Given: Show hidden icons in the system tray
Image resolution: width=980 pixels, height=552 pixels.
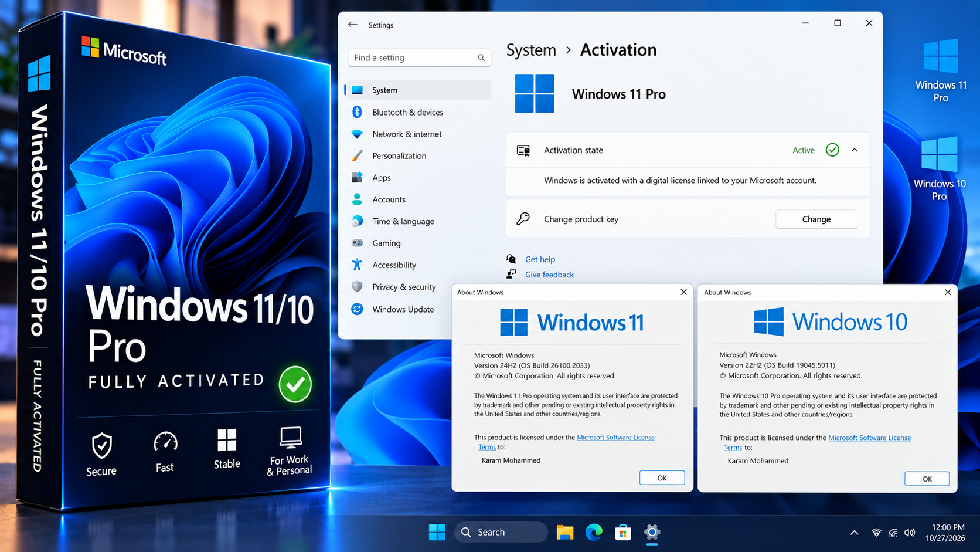Looking at the screenshot, I should click(x=854, y=533).
